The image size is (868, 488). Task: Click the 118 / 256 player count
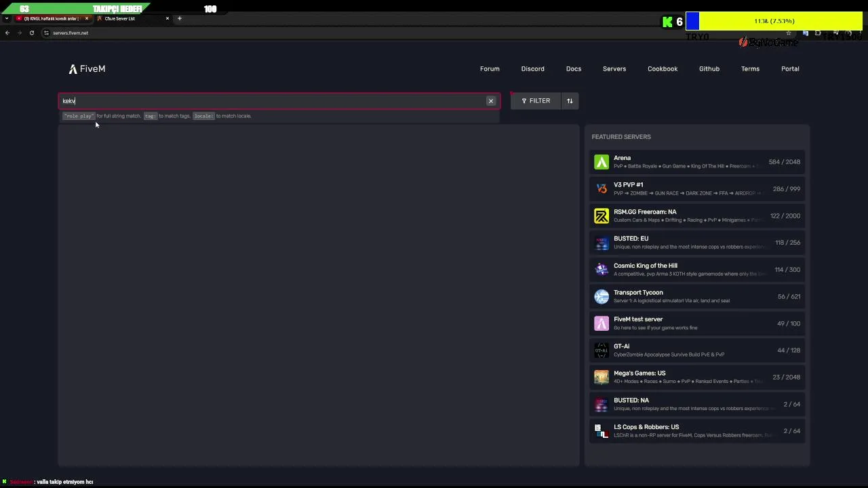click(788, 243)
